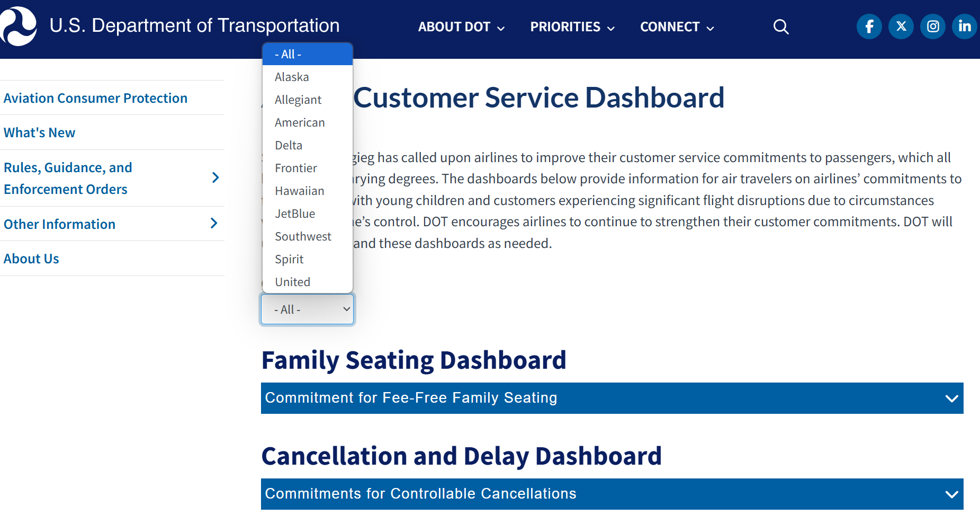Open the search magnifier icon

(x=781, y=26)
